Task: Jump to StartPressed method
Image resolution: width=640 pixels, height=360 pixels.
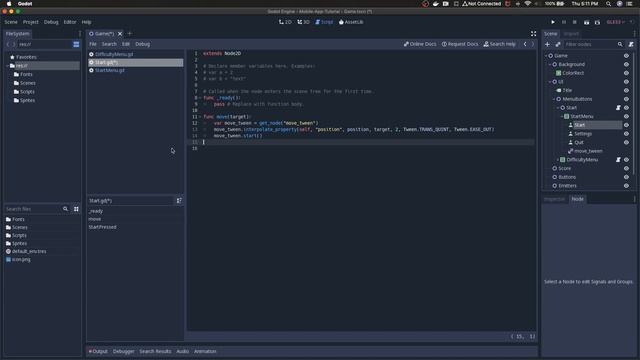Action: coord(102,227)
